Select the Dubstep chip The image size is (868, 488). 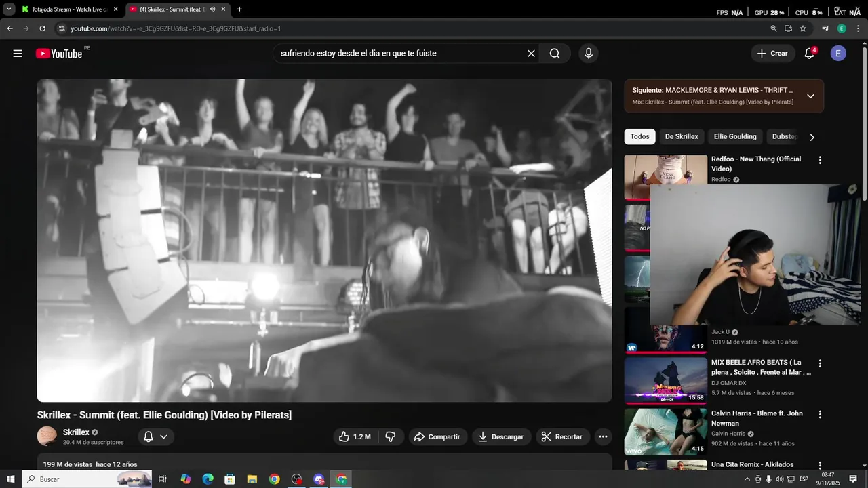(x=784, y=136)
